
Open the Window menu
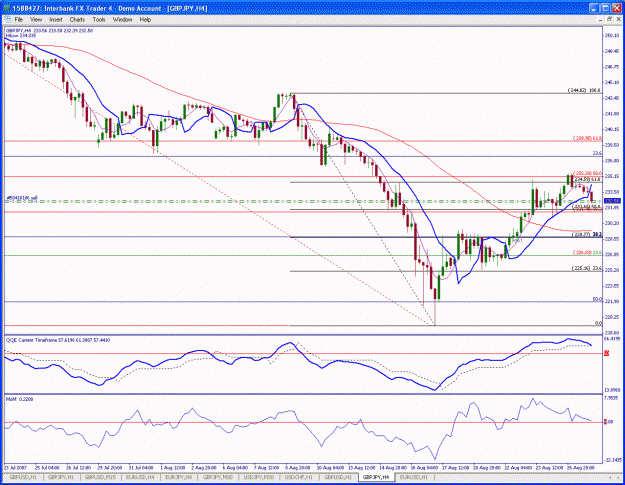pos(122,20)
